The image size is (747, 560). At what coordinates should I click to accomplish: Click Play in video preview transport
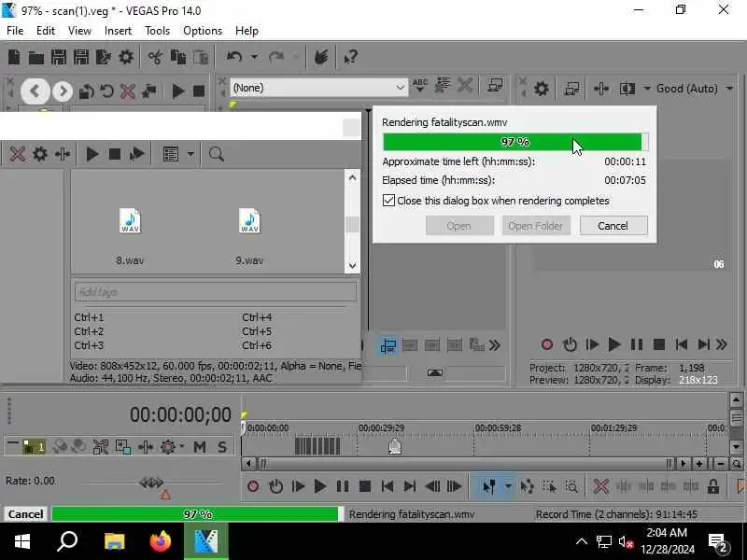click(614, 344)
